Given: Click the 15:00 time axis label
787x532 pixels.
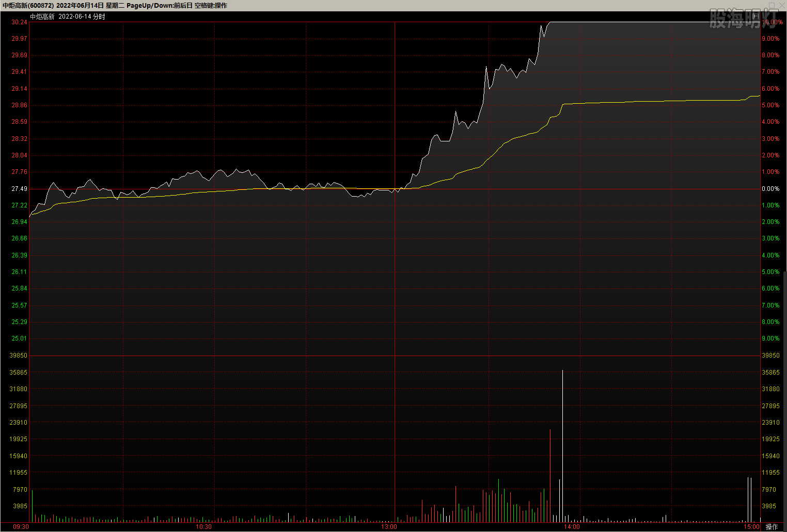Looking at the screenshot, I should pyautogui.click(x=752, y=527).
